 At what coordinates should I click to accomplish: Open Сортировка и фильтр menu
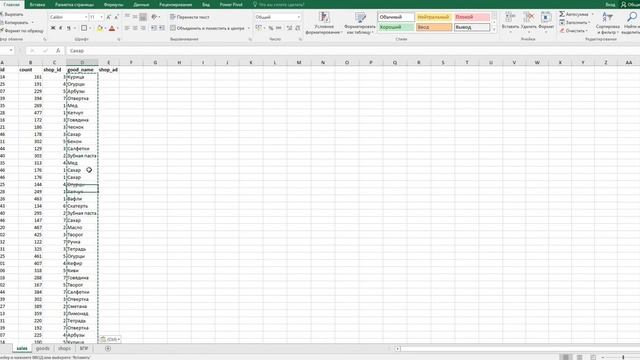click(607, 22)
